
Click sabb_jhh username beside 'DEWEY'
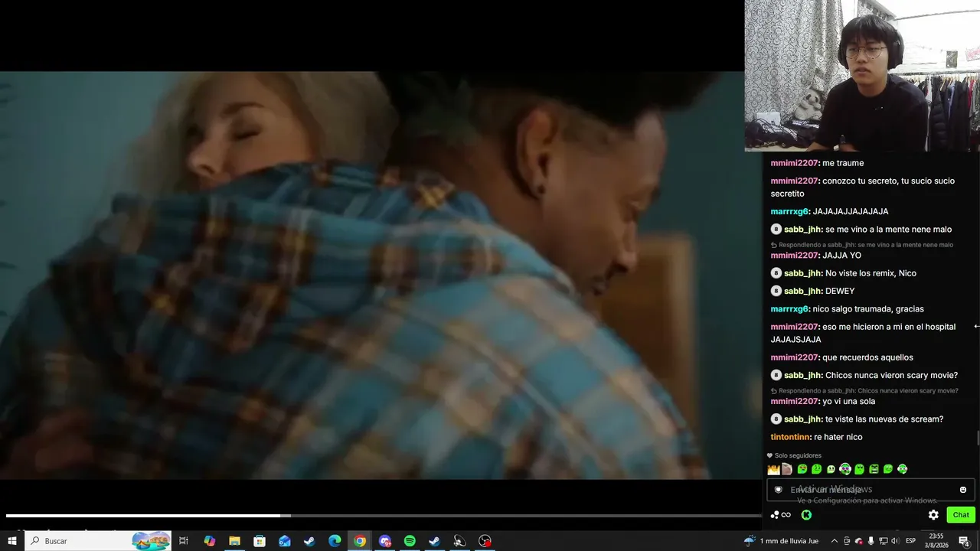[802, 291]
